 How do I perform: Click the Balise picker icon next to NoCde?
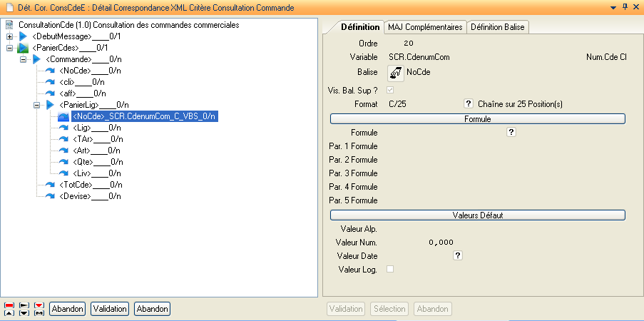point(395,72)
